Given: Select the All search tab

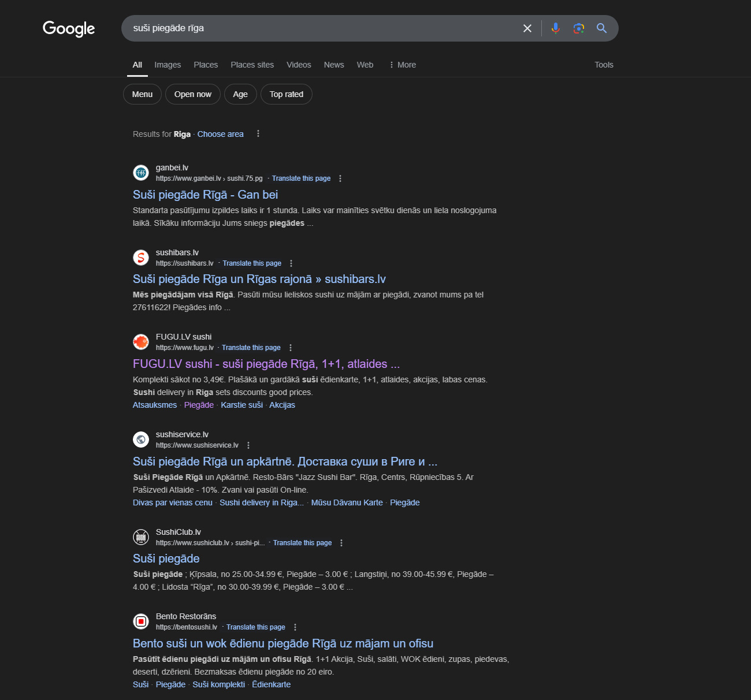Looking at the screenshot, I should tap(137, 65).
